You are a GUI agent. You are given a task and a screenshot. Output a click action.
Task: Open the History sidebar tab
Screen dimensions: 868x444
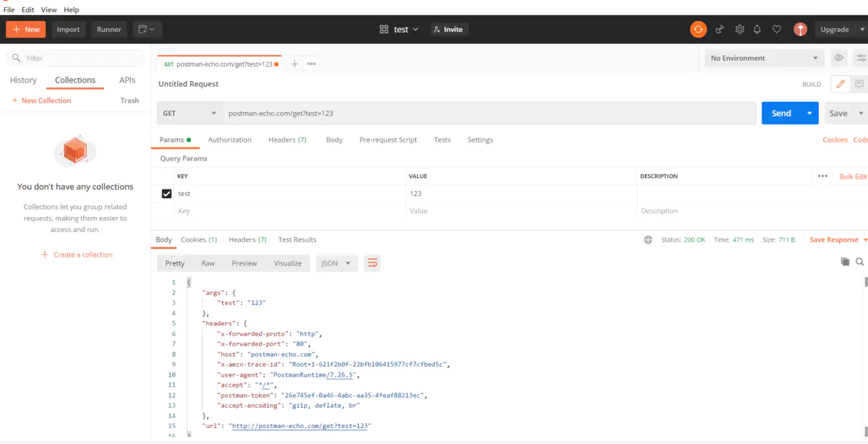pyautogui.click(x=23, y=80)
